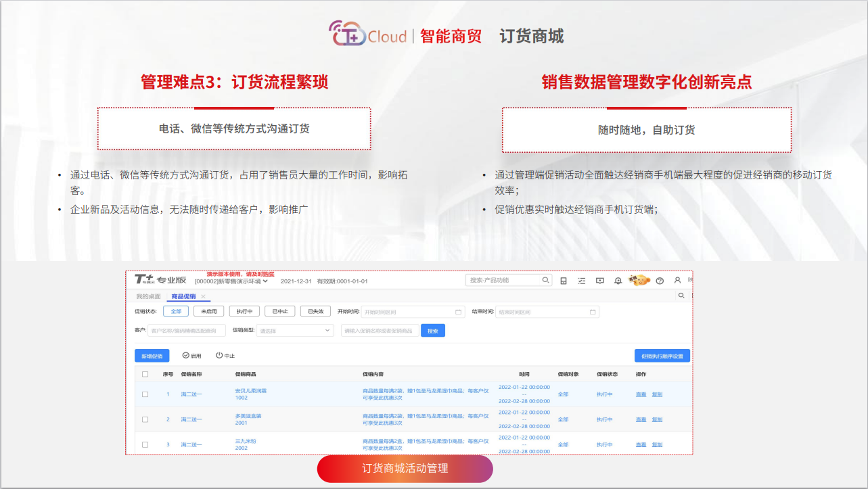Select the 未启用 status filter
Image resolution: width=868 pixels, height=489 pixels.
pos(208,311)
